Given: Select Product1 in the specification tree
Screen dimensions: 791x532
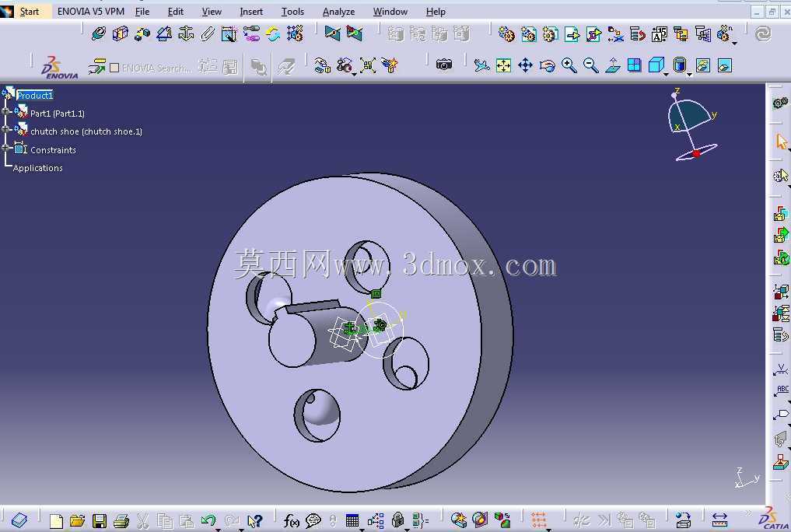Looking at the screenshot, I should click(35, 96).
